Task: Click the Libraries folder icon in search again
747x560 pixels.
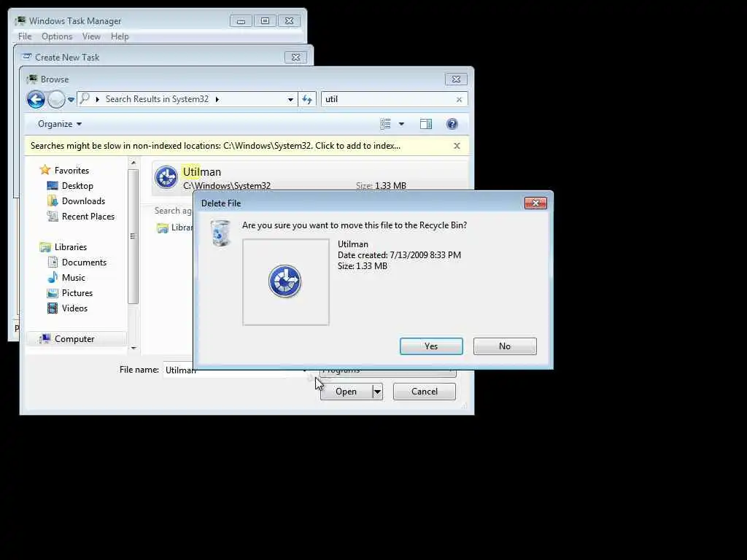Action: (163, 228)
